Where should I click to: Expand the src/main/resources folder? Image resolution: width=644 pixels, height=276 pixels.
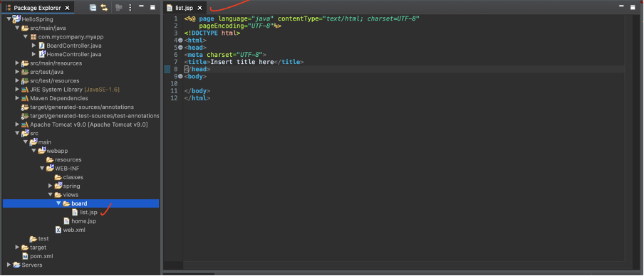[x=17, y=63]
